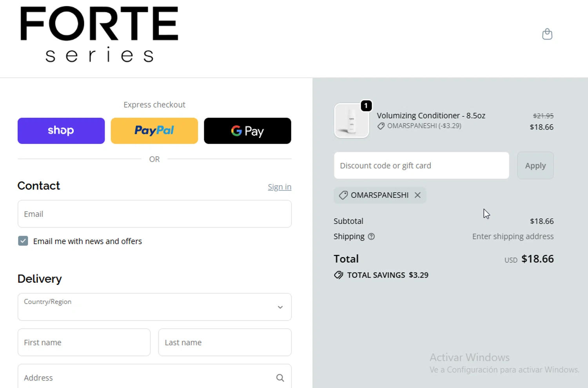Click the Sign in link
Image resolution: width=588 pixels, height=388 pixels.
(279, 187)
